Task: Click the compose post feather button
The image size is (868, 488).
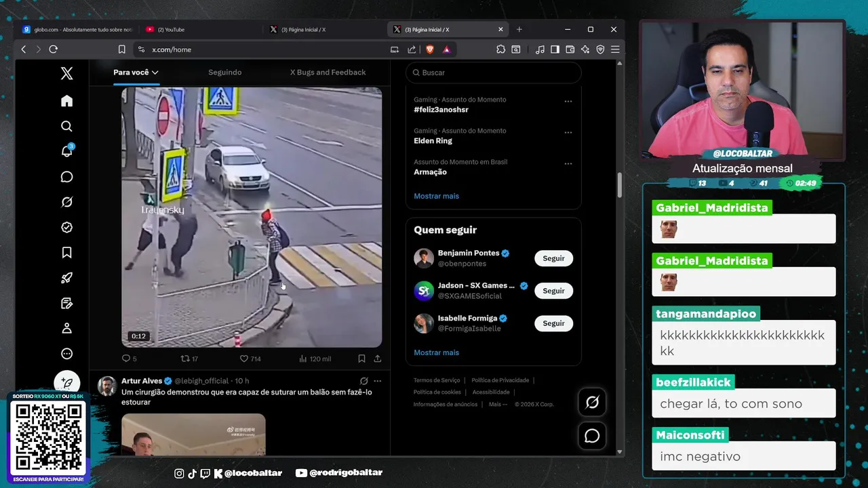Action: (x=66, y=382)
